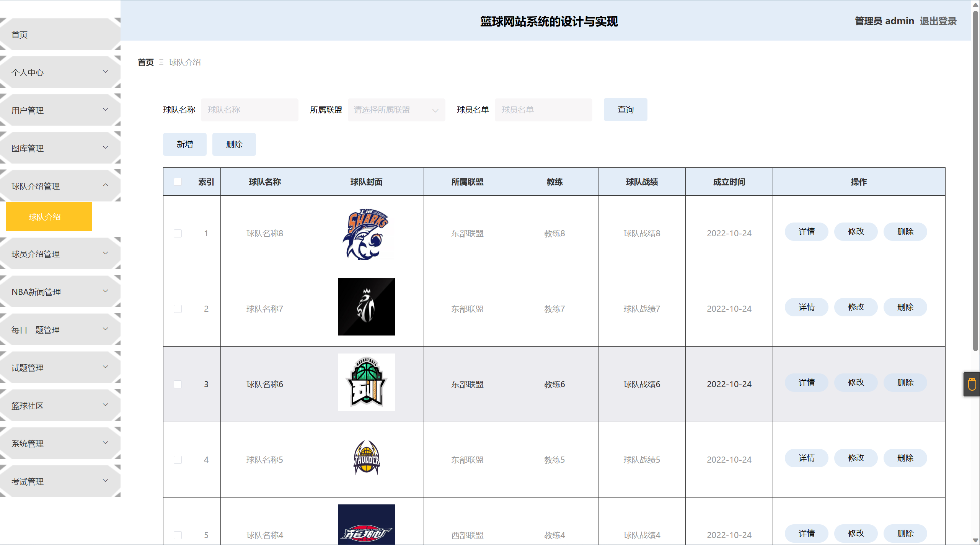
Task: Open the black lion logo cover image
Action: [x=366, y=307]
